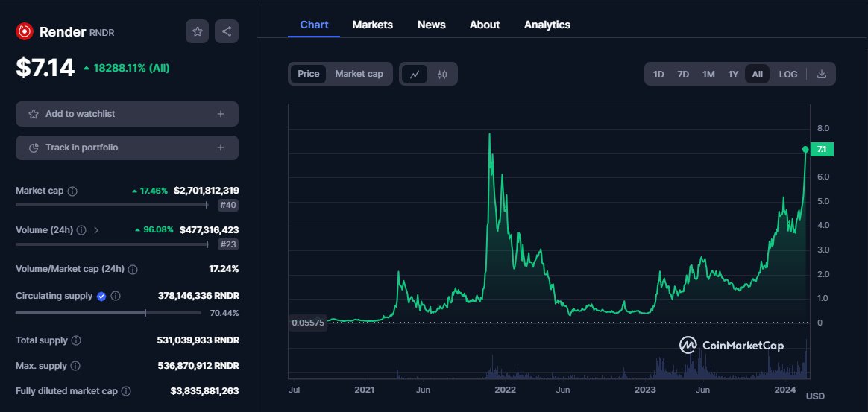
Task: Open Volume (24h) info icon
Action: tap(81, 230)
